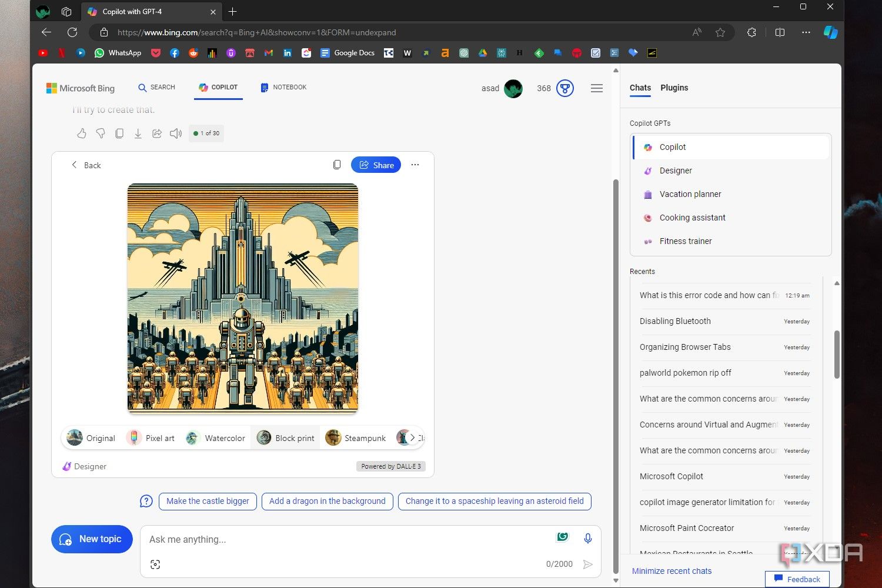Share the response arrow icon

tap(157, 133)
